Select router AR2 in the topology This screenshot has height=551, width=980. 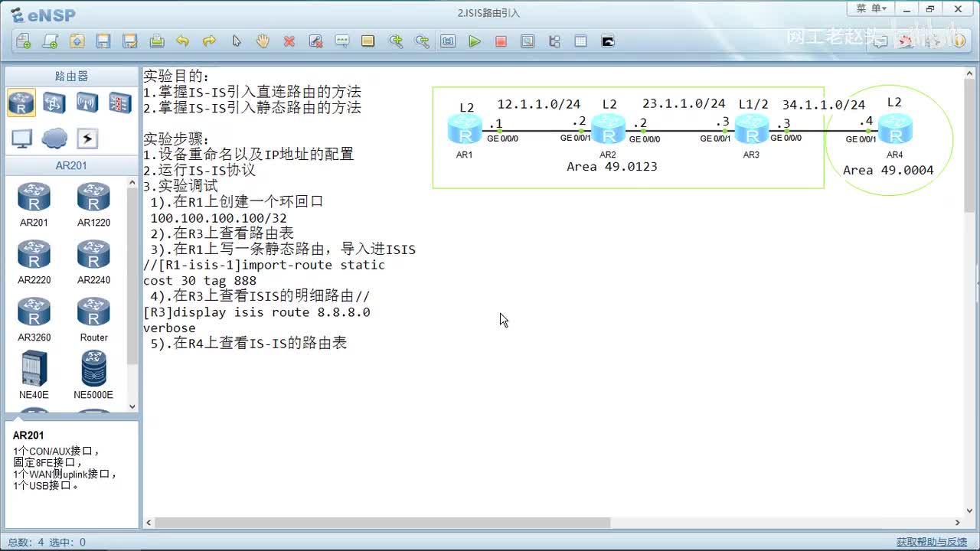pos(609,129)
